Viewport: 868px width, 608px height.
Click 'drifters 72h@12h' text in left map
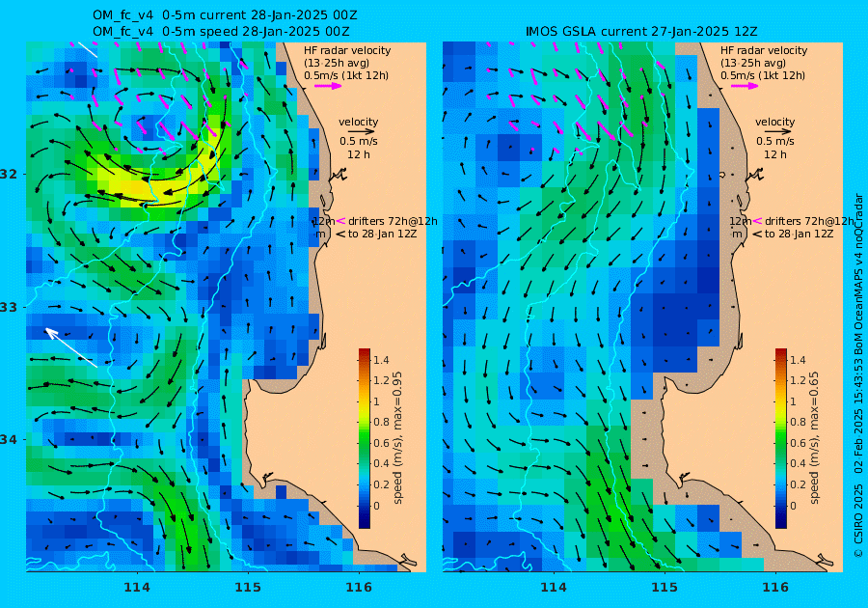tap(393, 221)
